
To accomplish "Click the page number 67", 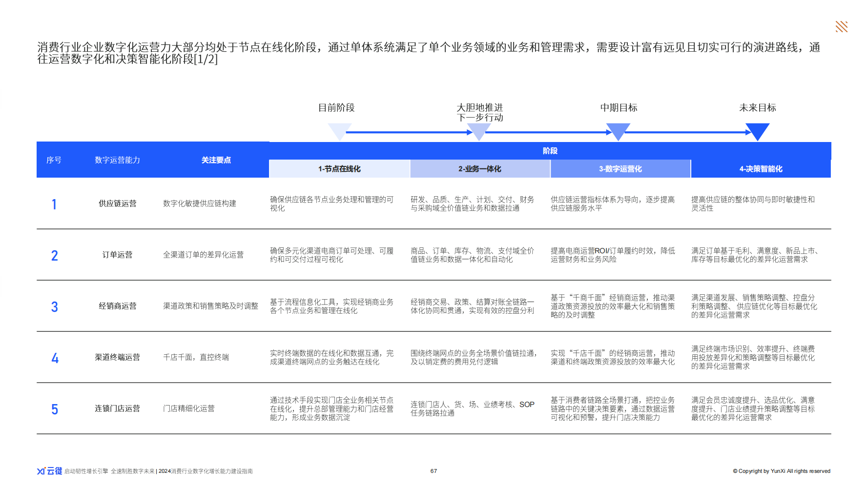I will point(434,471).
